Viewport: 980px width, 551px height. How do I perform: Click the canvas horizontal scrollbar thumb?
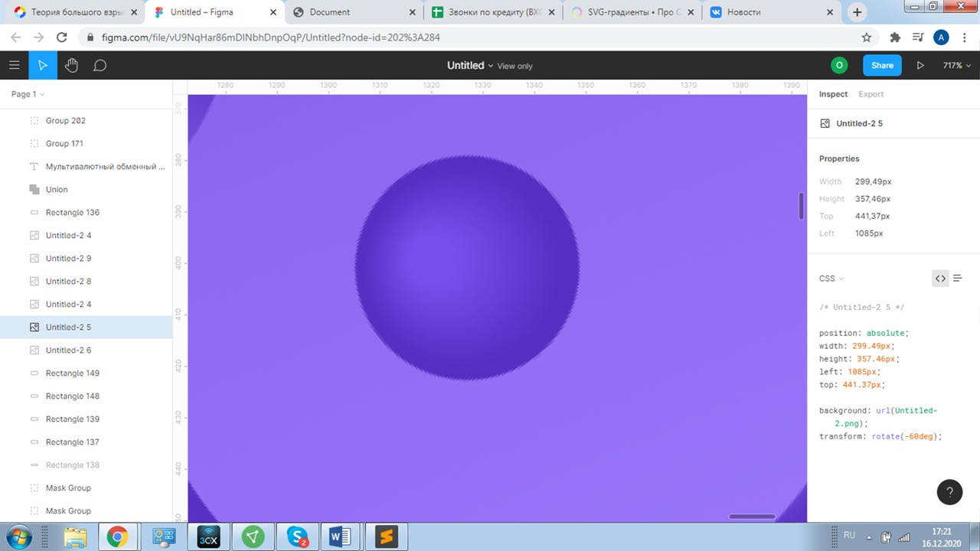coord(753,517)
